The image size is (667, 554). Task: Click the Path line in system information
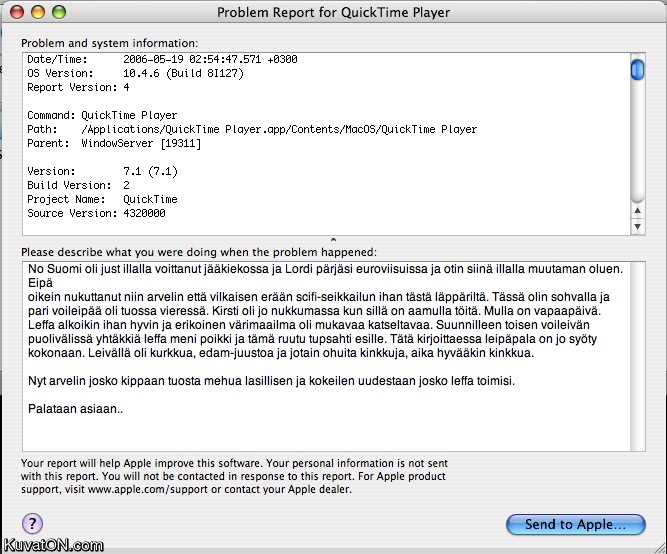click(252, 129)
